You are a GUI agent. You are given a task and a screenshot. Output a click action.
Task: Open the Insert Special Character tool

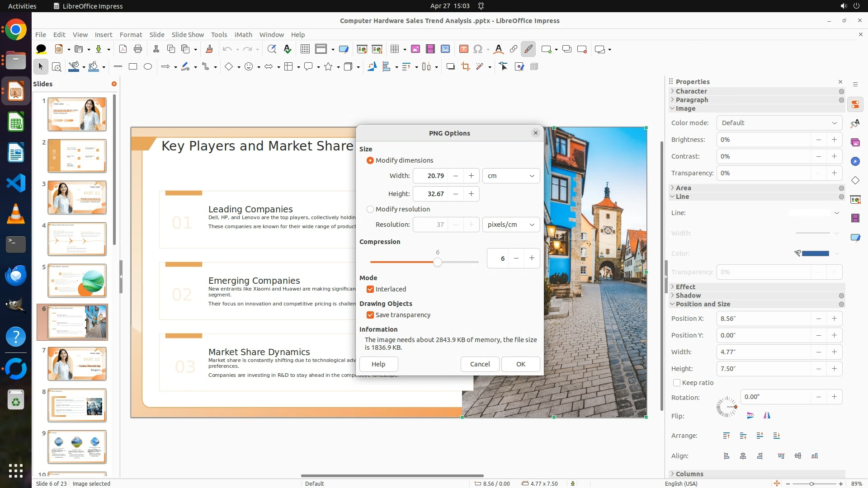click(x=478, y=49)
